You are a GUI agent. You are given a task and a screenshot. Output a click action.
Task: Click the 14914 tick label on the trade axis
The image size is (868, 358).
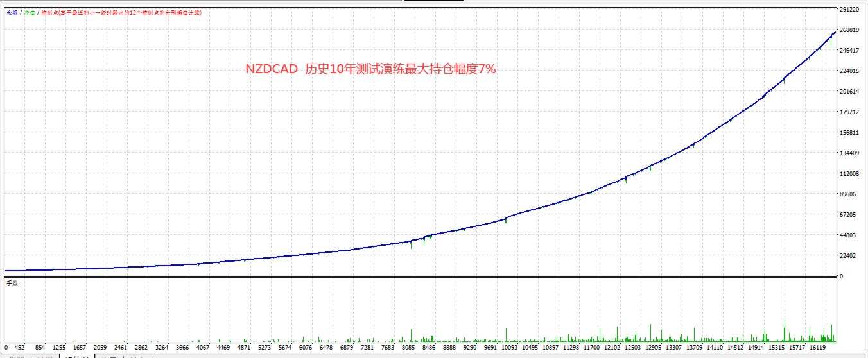[x=756, y=348]
